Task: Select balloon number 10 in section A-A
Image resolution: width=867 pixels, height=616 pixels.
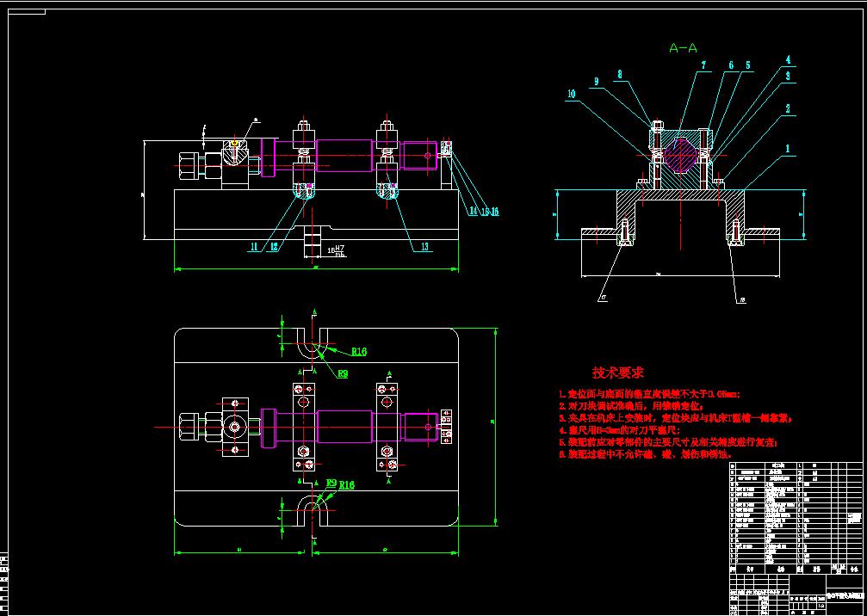Action: (x=571, y=94)
